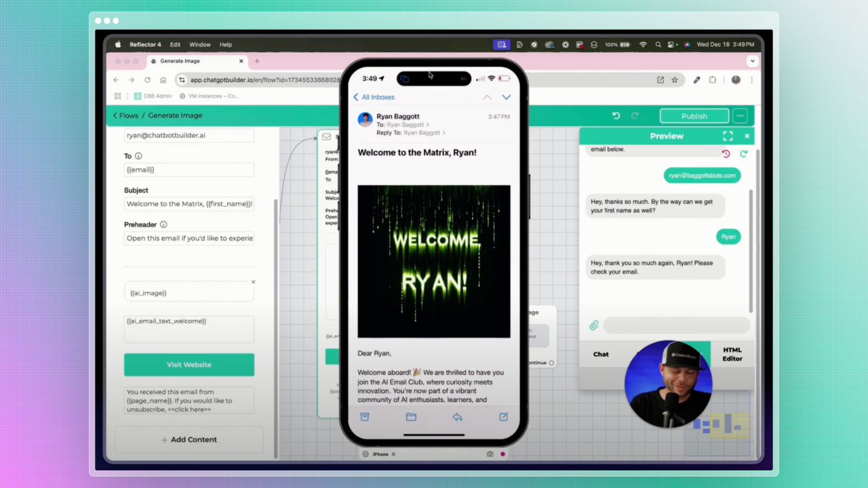The height and width of the screenshot is (488, 868).
Task: Click the eyedropper extension icon
Action: [696, 80]
